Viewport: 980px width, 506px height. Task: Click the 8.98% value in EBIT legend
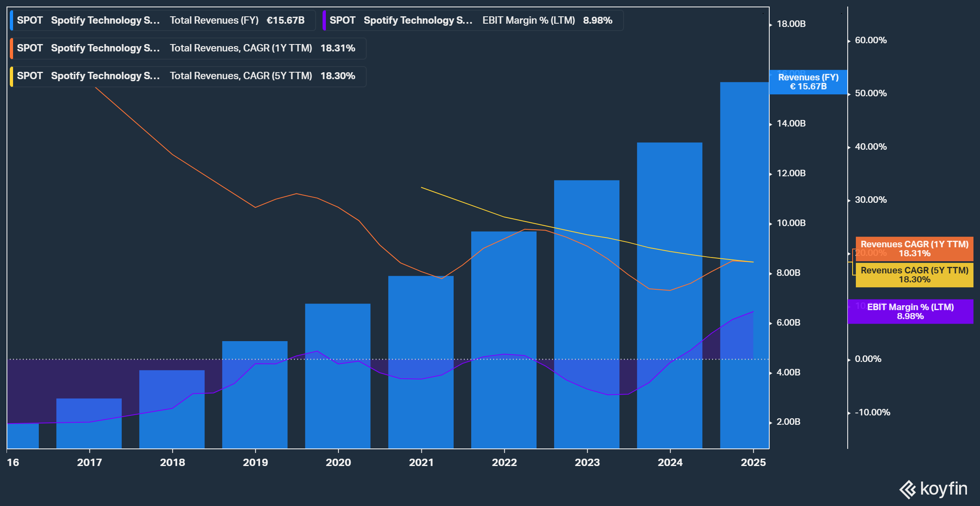(x=597, y=20)
